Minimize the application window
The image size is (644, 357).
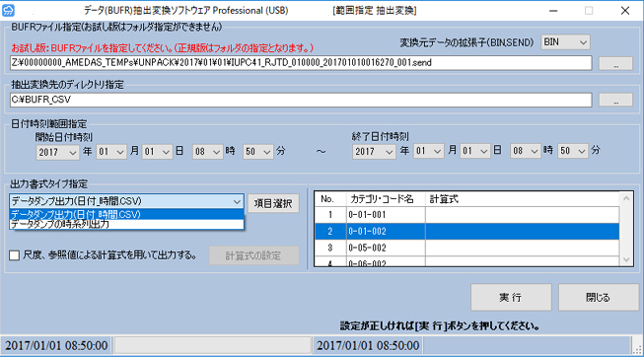pos(553,11)
